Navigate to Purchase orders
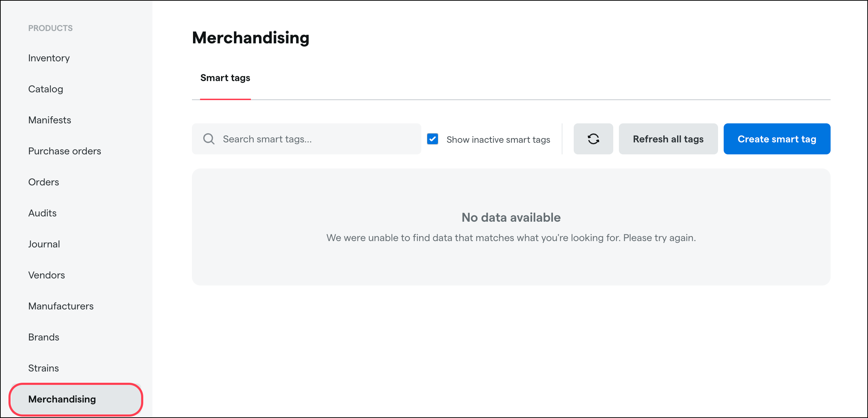This screenshot has height=418, width=868. point(65,151)
